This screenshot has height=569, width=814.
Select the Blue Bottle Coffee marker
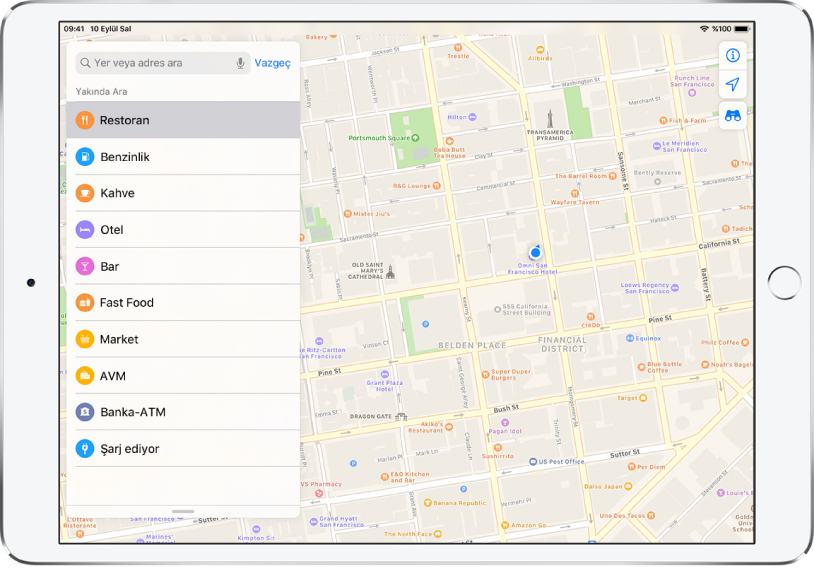(642, 367)
